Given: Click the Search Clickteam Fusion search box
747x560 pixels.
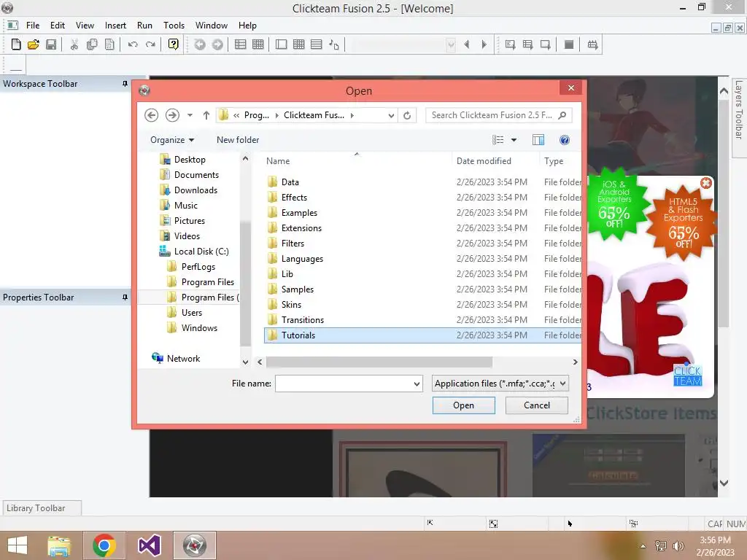Looking at the screenshot, I should 498,115.
